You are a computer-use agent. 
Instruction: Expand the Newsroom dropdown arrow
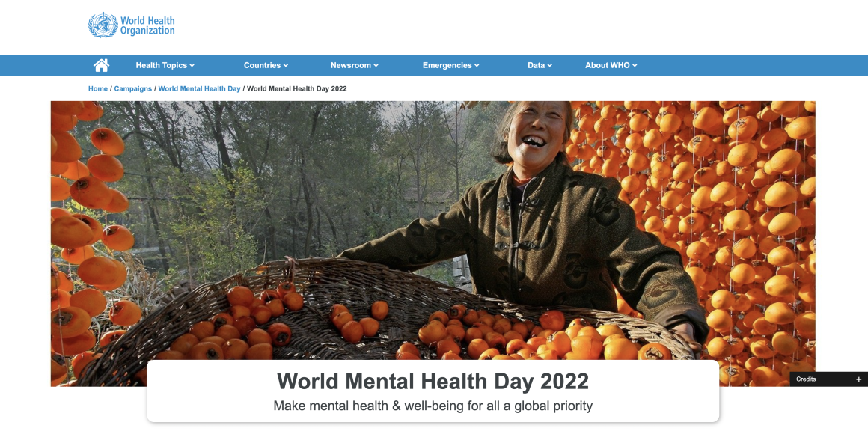pos(376,65)
